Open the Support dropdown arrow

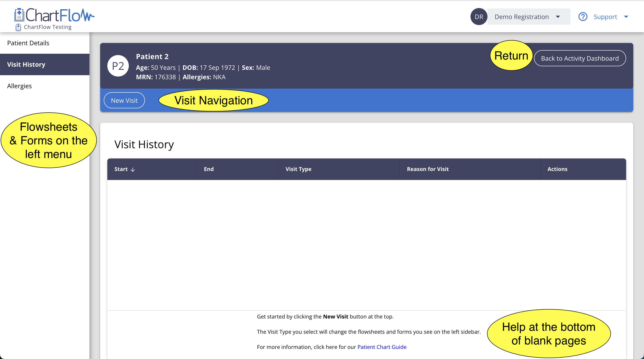point(626,17)
